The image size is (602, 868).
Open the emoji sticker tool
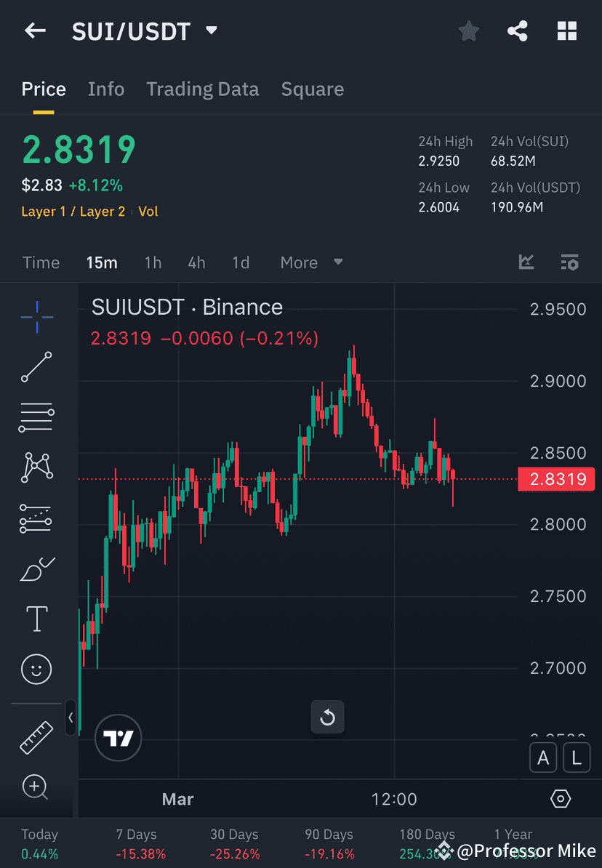(x=36, y=669)
